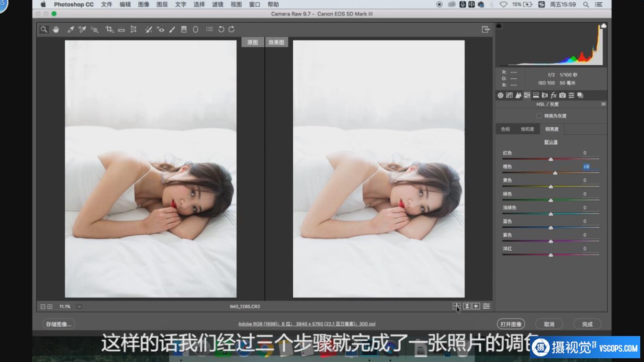Viewport: 644px width, 362px height.
Task: Open the Tone Curve panel icon
Action: pyautogui.click(x=509, y=95)
